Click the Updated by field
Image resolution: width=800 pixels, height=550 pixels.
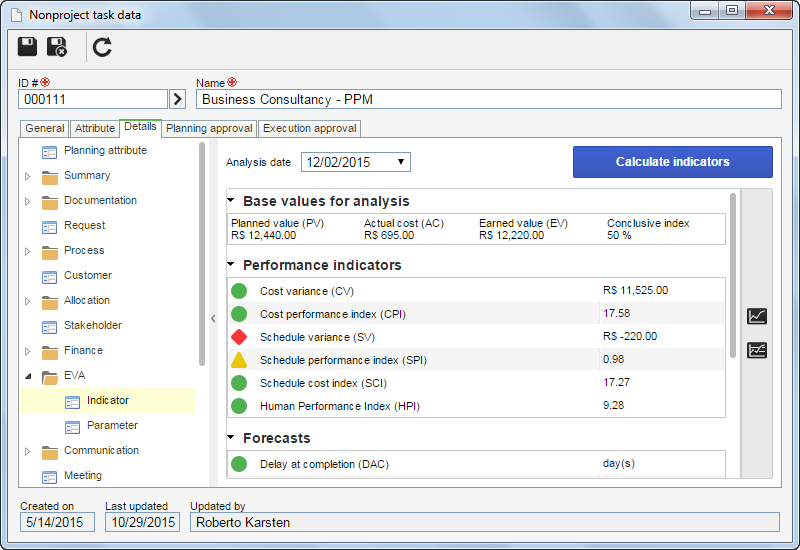pos(485,522)
